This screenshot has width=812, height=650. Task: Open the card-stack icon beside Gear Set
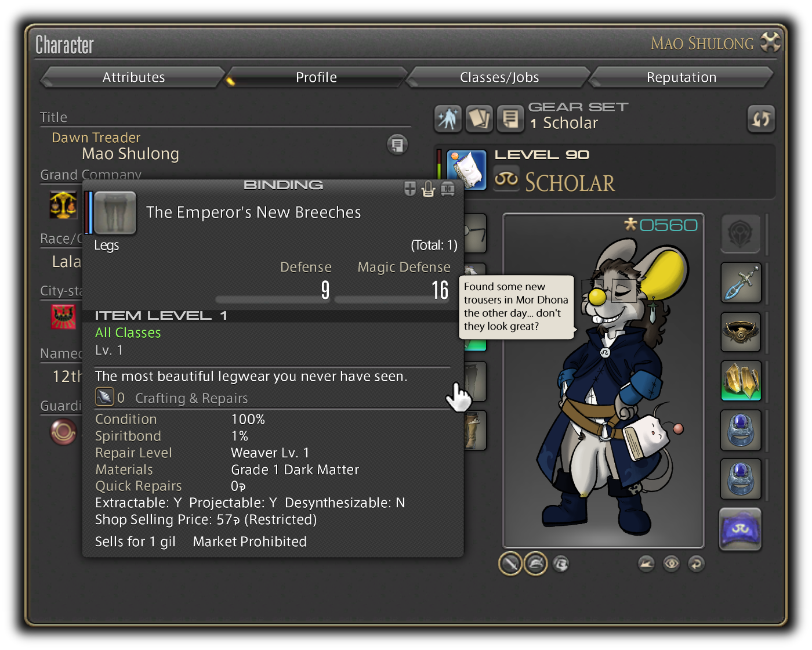(x=479, y=119)
